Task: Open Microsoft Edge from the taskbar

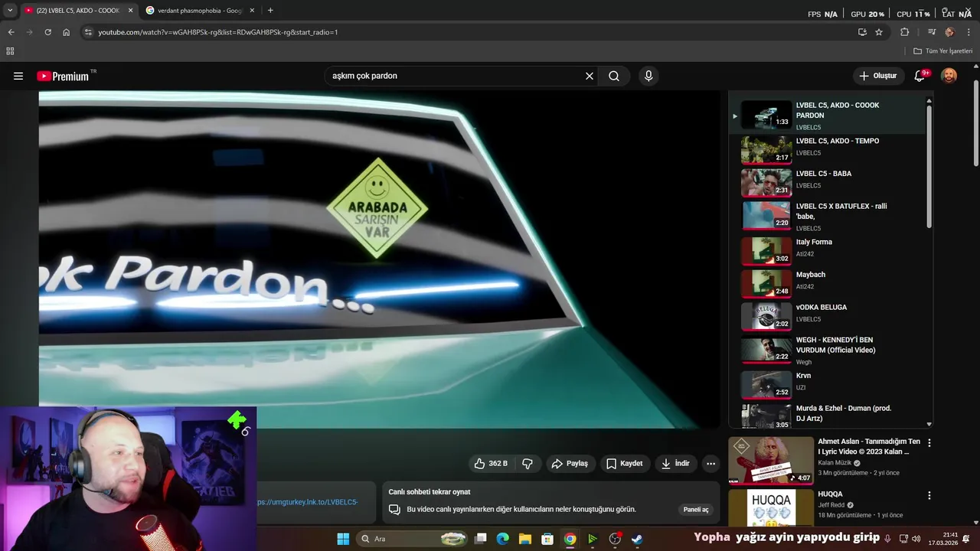Action: [503, 539]
